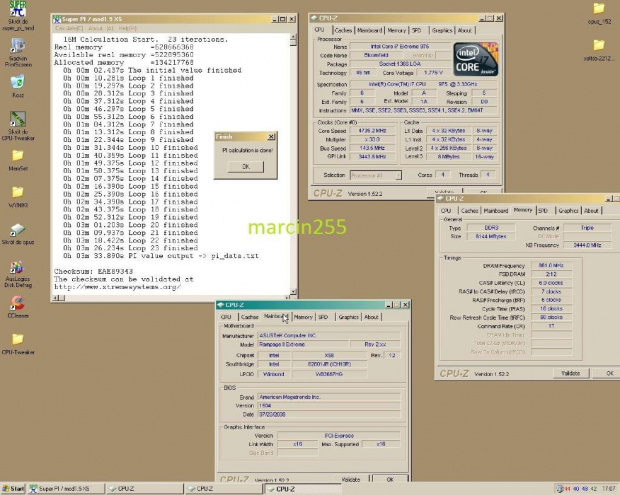Close the Finish dialog with X
The height and width of the screenshot is (495, 620).
[x=271, y=137]
